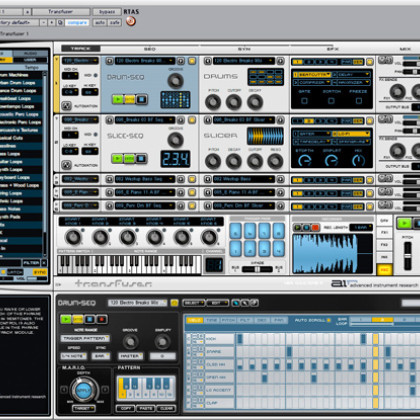Open the LO-FI effect dropdown on track two

pyautogui.click(x=352, y=134)
